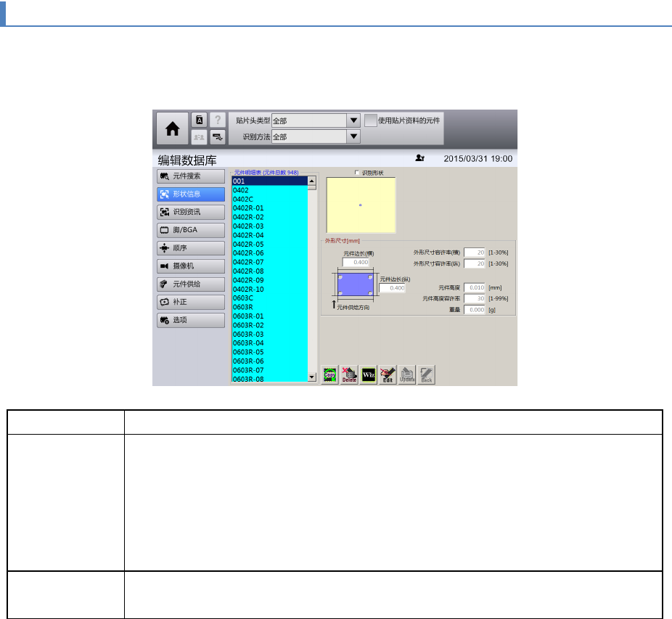Select component 001 in the list

(x=269, y=181)
